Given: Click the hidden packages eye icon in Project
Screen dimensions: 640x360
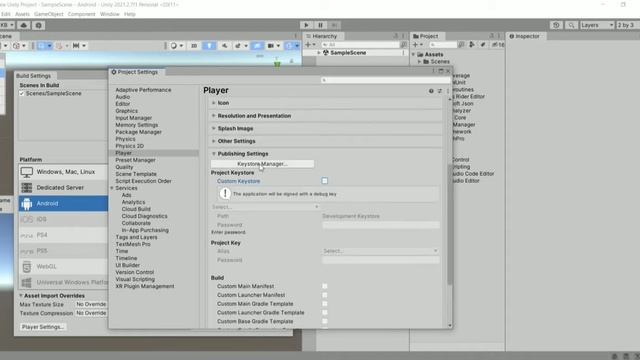Looking at the screenshot, I should click(498, 44).
